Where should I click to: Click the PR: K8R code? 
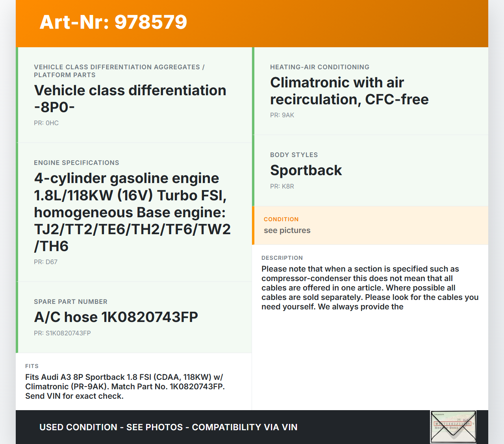coord(282,186)
